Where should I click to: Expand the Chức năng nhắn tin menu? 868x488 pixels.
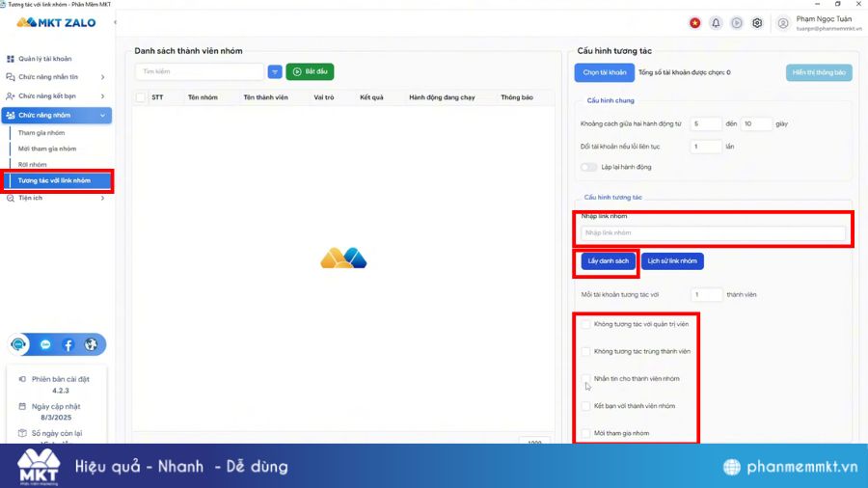point(58,77)
